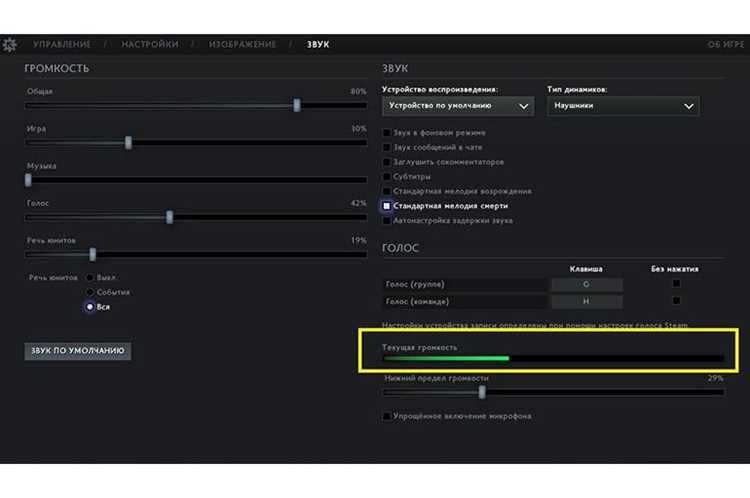Enable Субтитры checkbox
The width and height of the screenshot is (750, 498).
pyautogui.click(x=386, y=177)
